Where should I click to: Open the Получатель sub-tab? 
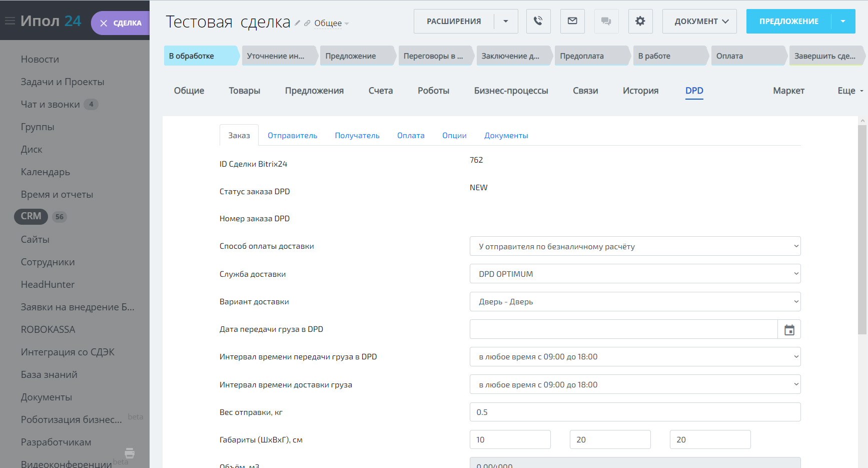coord(357,135)
